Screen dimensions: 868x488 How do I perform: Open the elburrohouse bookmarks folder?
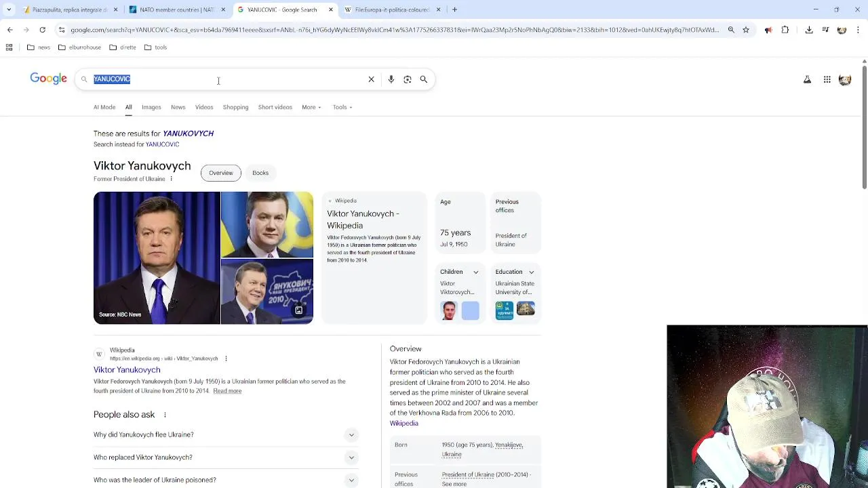79,47
